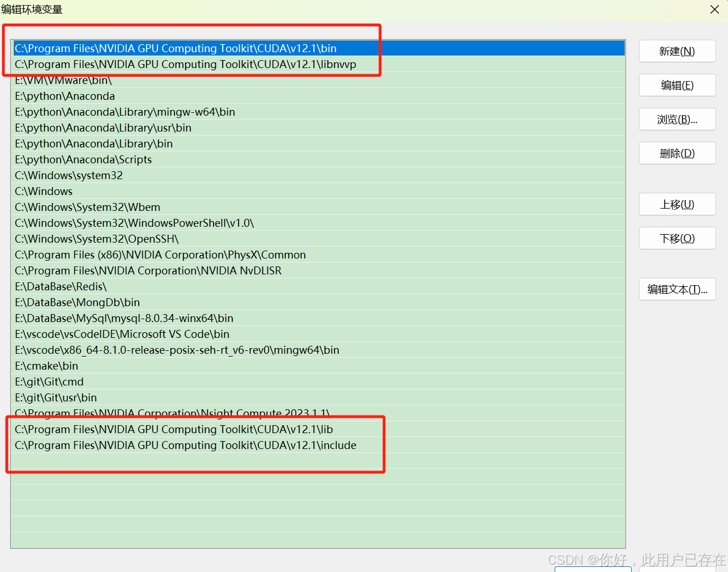The height and width of the screenshot is (572, 728).
Task: Move the entry up with 上移(U)
Action: [677, 204]
